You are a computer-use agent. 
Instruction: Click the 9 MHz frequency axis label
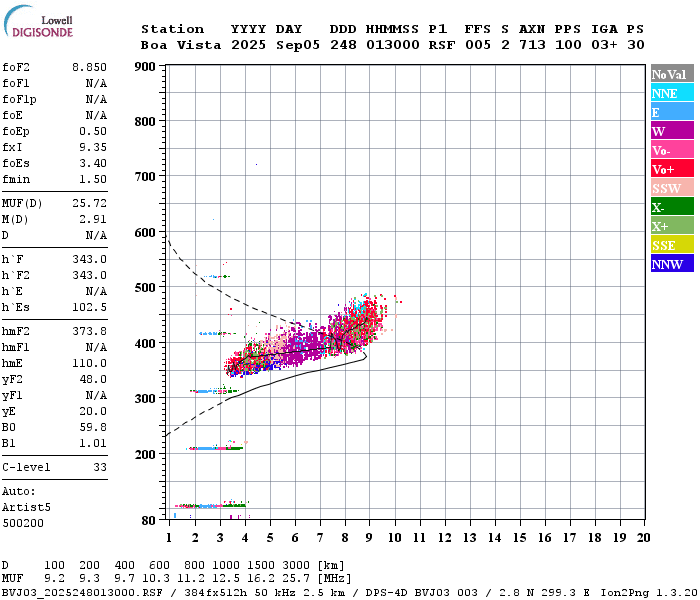pos(369,538)
